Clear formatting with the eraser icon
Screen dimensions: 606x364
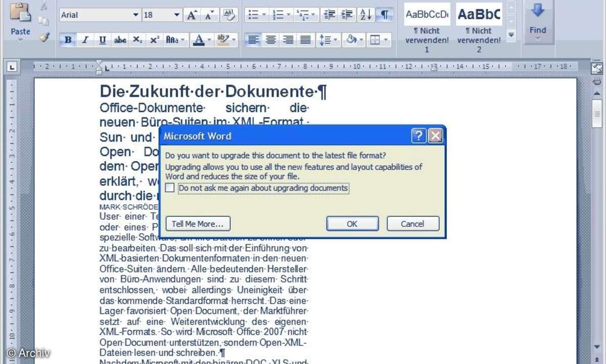pyautogui.click(x=229, y=15)
